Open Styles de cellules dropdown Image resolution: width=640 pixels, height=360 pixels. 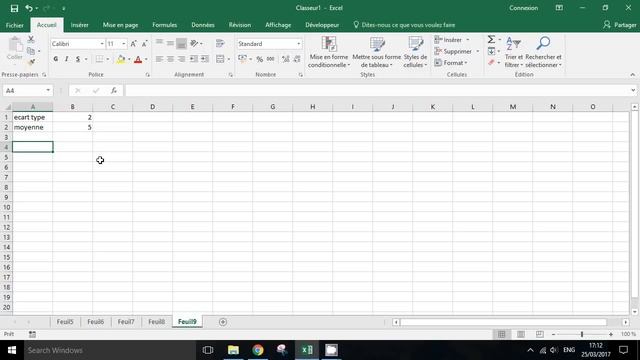(x=416, y=52)
